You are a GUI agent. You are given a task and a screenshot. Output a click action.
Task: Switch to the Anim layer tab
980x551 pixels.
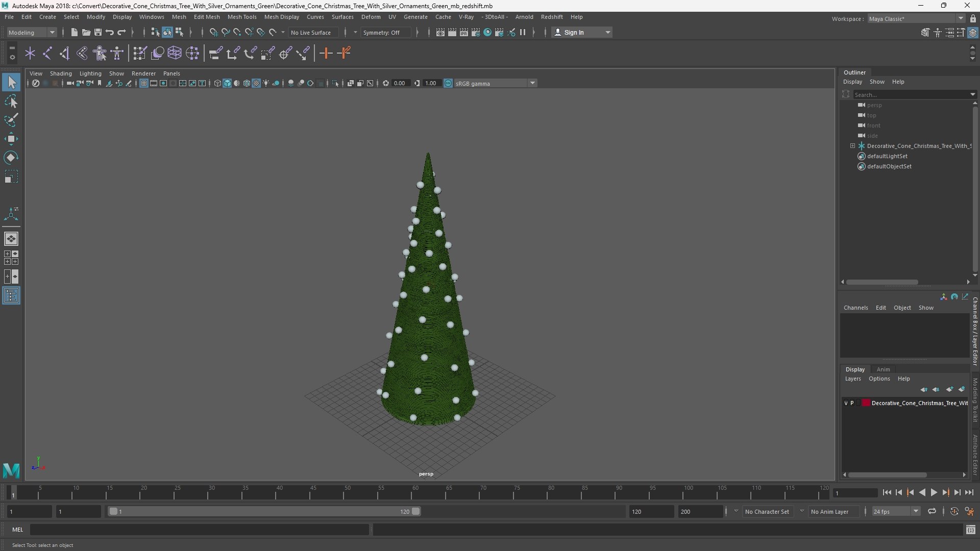click(883, 369)
